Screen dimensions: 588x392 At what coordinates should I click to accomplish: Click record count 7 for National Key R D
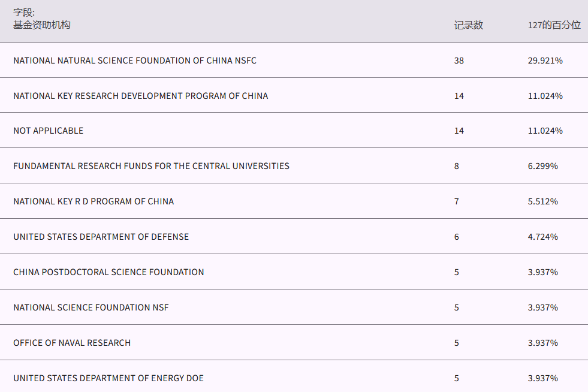tap(457, 201)
